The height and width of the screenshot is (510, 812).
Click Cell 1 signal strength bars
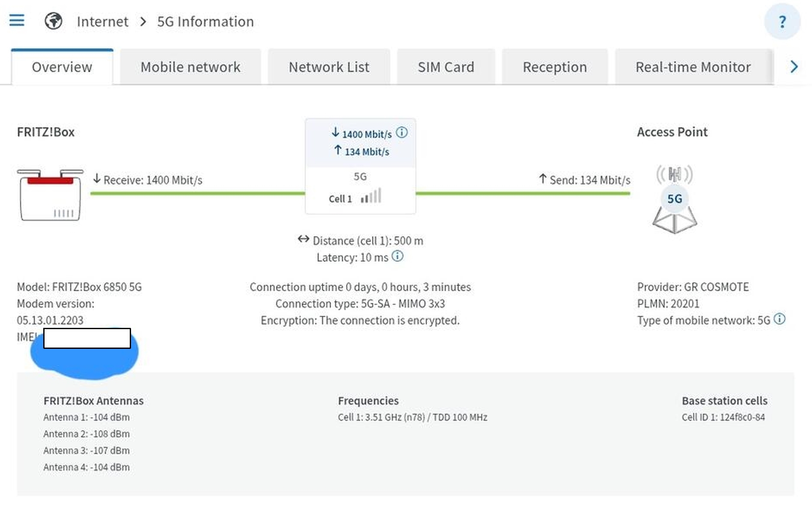(x=371, y=196)
